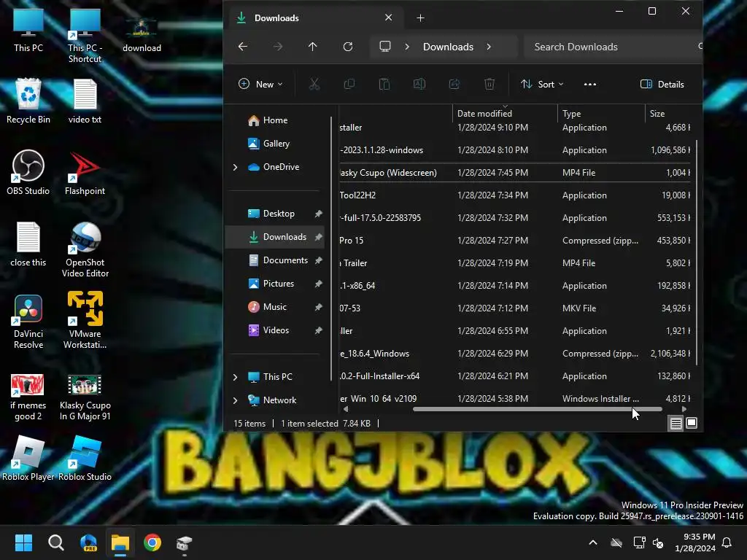
Task: Open the New item dropdown
Action: coord(260,85)
